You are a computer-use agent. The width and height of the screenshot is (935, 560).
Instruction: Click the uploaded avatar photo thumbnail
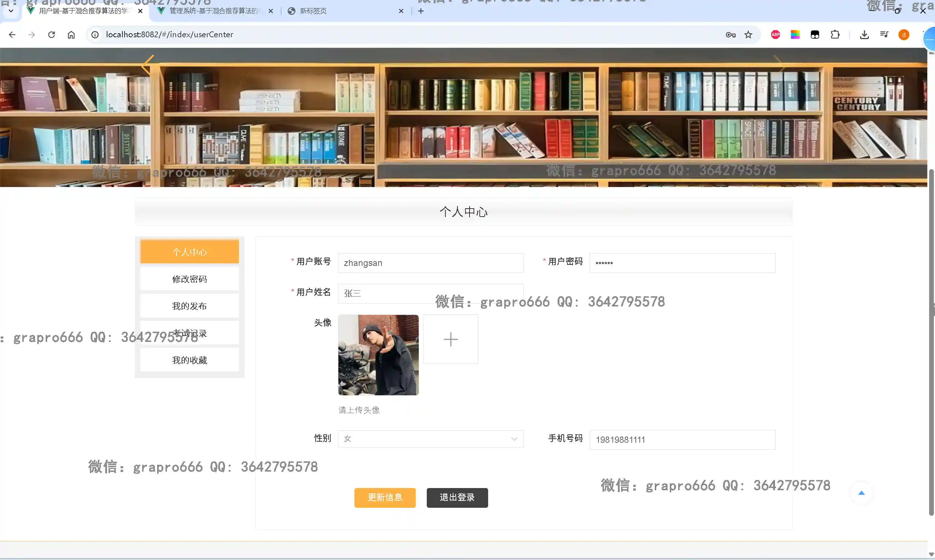(x=378, y=355)
